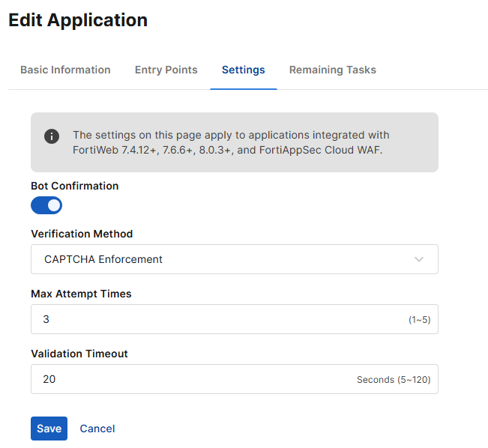Viewport: 488px width, 448px height.
Task: Click the (1~5) range hint
Action: click(x=419, y=320)
